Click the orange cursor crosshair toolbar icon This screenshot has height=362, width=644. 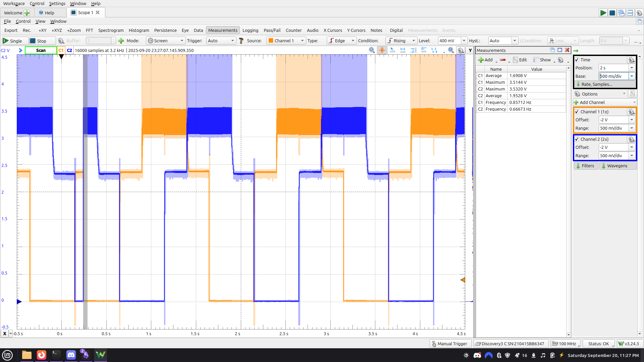(382, 50)
